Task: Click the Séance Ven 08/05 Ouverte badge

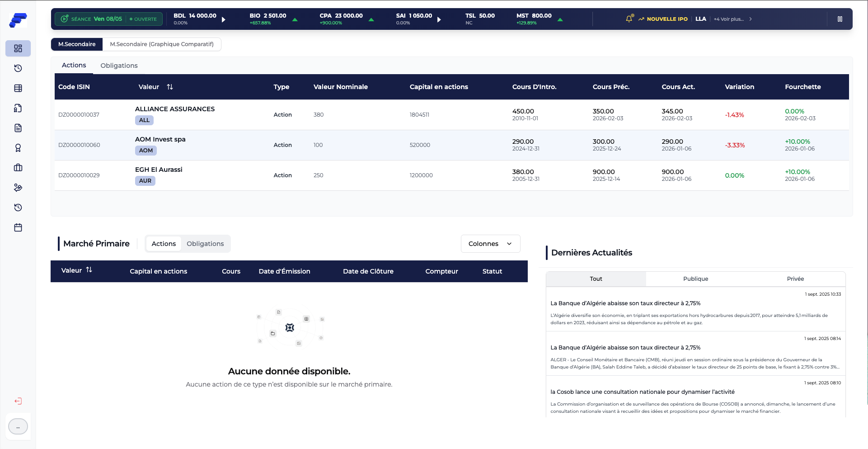Action: [109, 19]
